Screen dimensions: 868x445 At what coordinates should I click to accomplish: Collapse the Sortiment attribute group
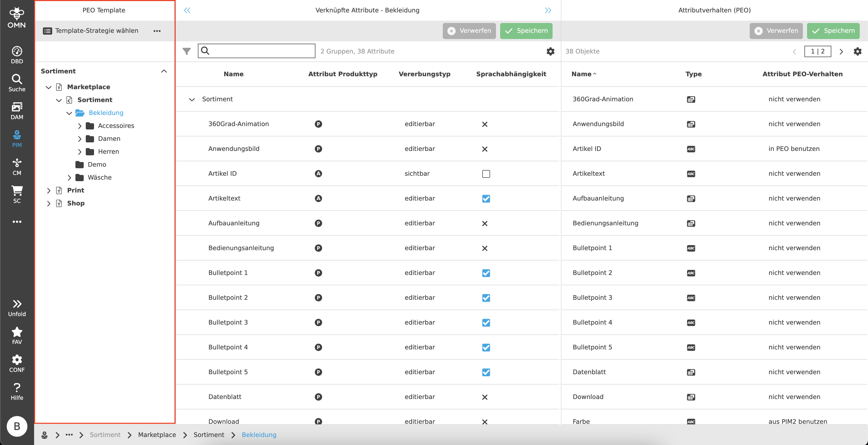[x=192, y=99]
